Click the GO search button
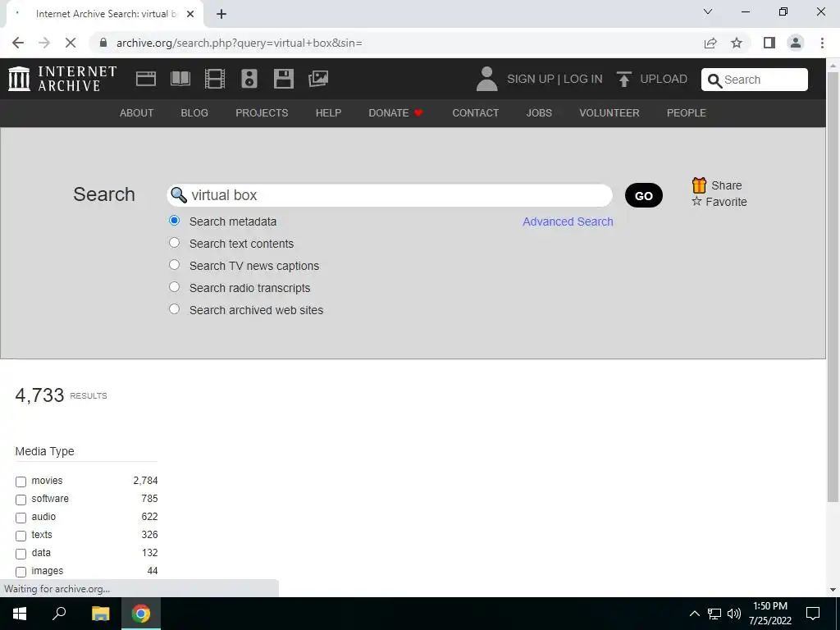This screenshot has width=840, height=630. [x=643, y=195]
